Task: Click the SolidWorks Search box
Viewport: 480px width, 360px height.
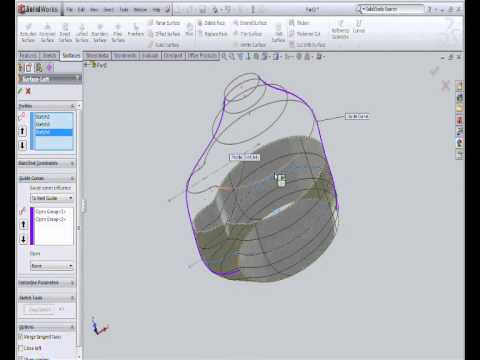Action: (393, 9)
